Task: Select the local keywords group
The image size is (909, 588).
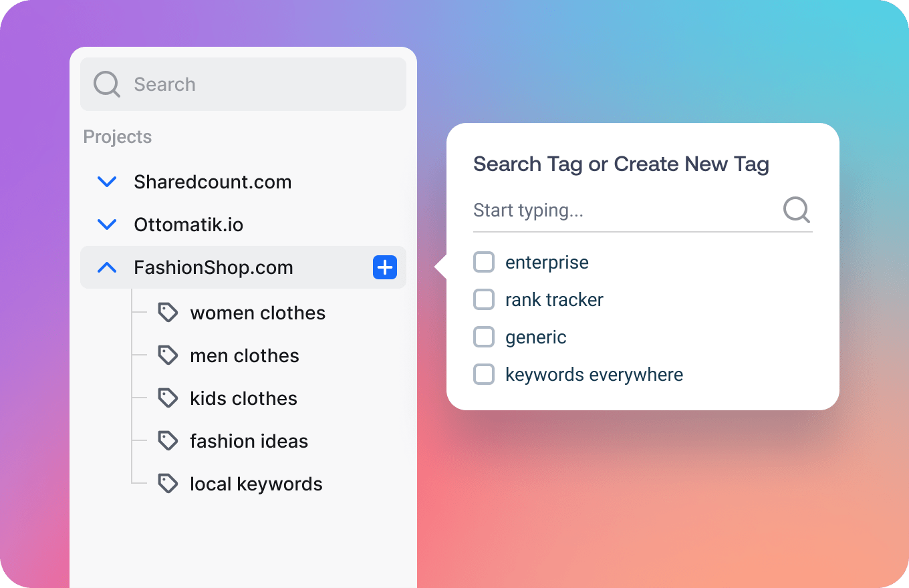Action: click(x=256, y=483)
